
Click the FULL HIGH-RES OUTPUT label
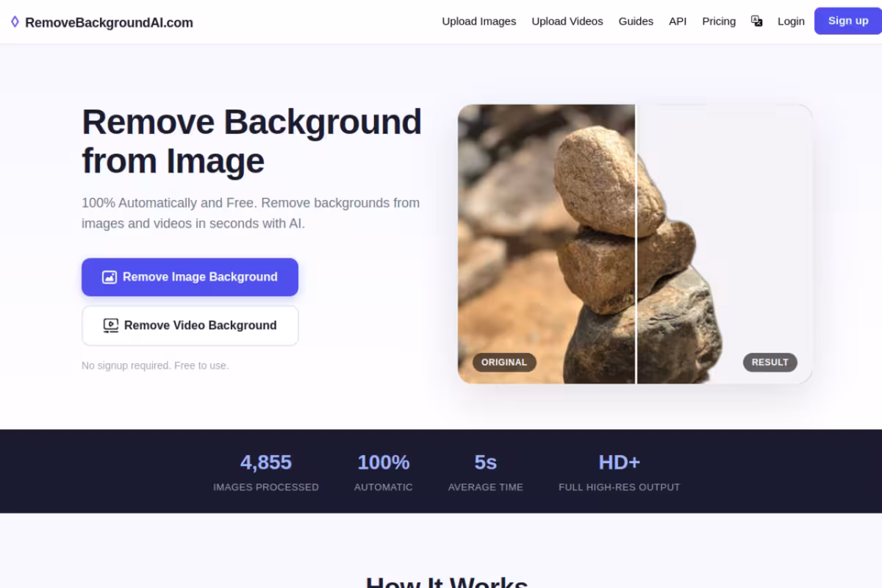pos(619,487)
